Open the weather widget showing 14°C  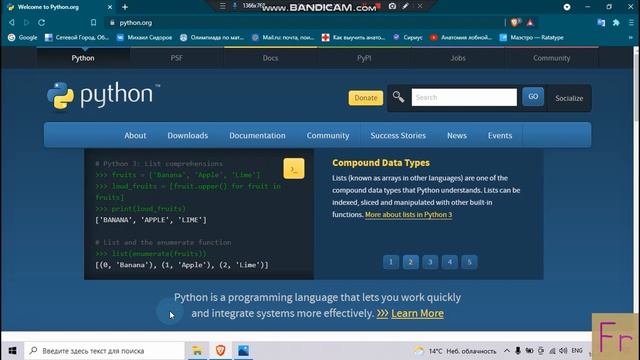coord(455,351)
